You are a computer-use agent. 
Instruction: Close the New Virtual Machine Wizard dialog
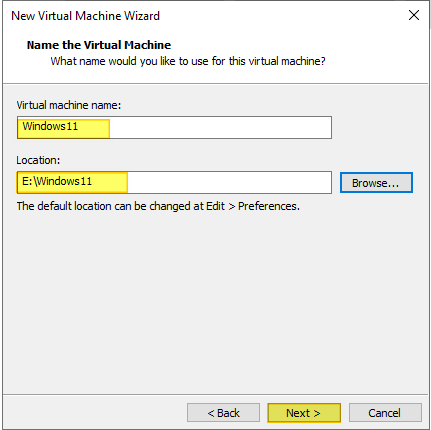pos(414,15)
